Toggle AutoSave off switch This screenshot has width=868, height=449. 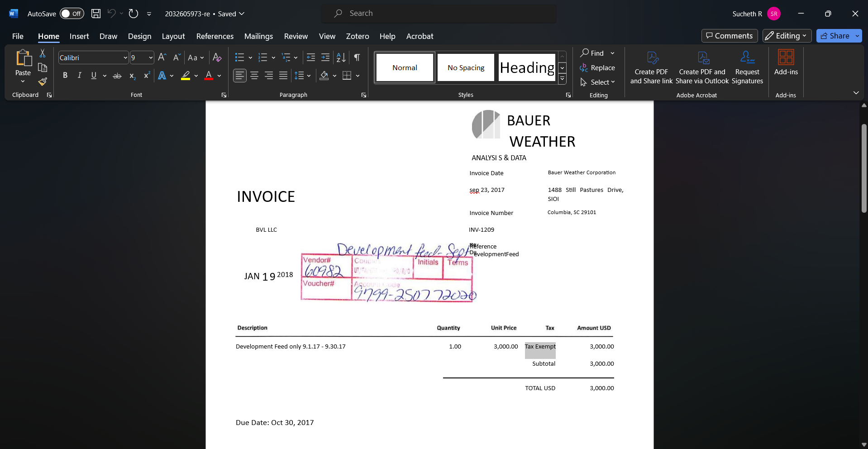click(71, 14)
